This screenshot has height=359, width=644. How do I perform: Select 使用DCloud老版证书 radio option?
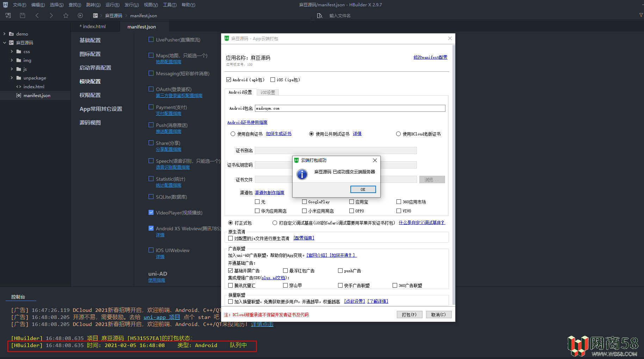398,134
